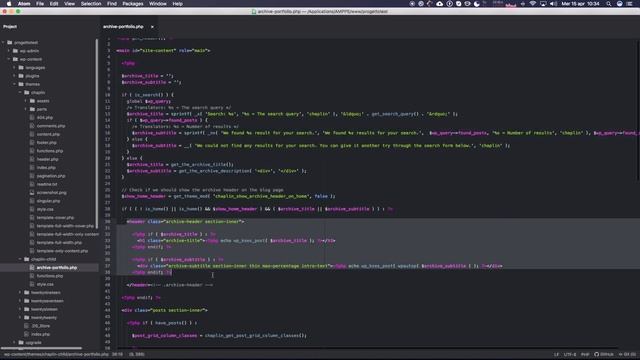Open content.php in the tree
Viewport: 640px width, 360px height.
[x=48, y=134]
